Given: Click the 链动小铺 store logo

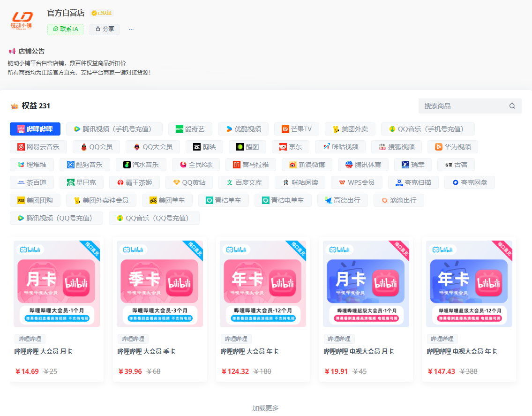Looking at the screenshot, I should tap(22, 21).
